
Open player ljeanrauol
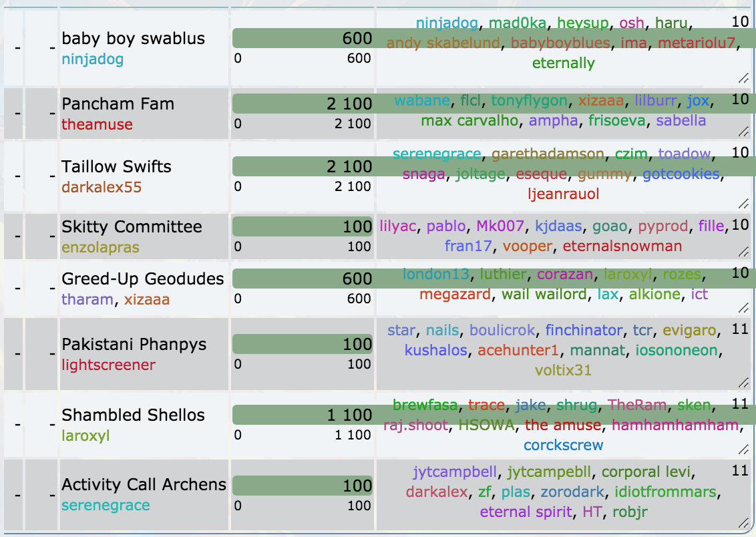pyautogui.click(x=563, y=194)
